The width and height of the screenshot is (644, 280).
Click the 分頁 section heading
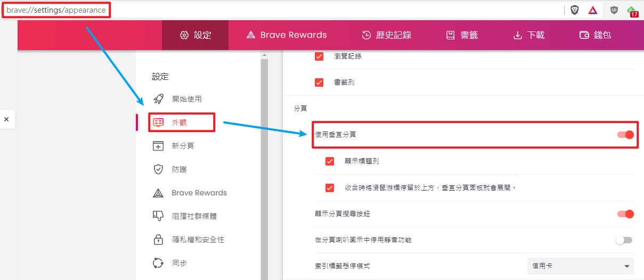pos(300,108)
